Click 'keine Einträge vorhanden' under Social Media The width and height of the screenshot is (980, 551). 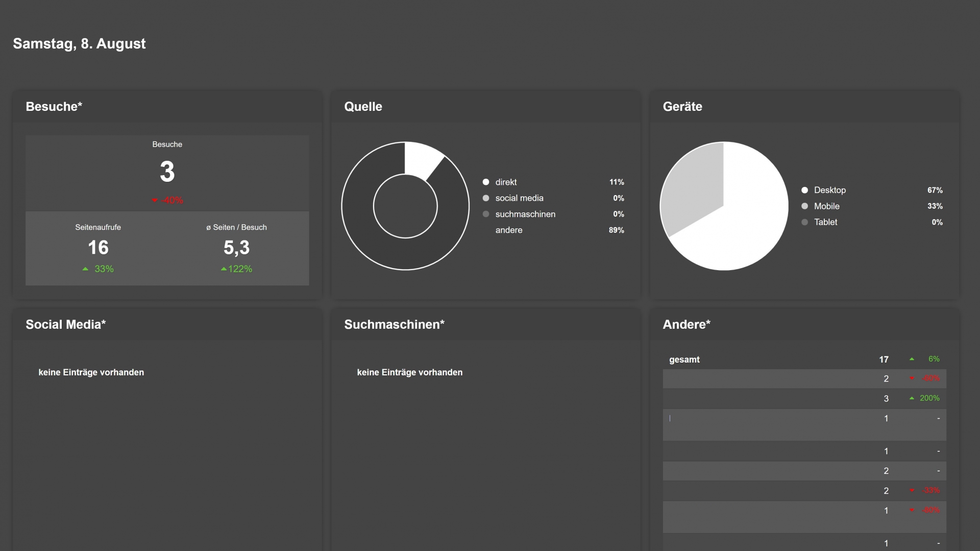tap(91, 372)
